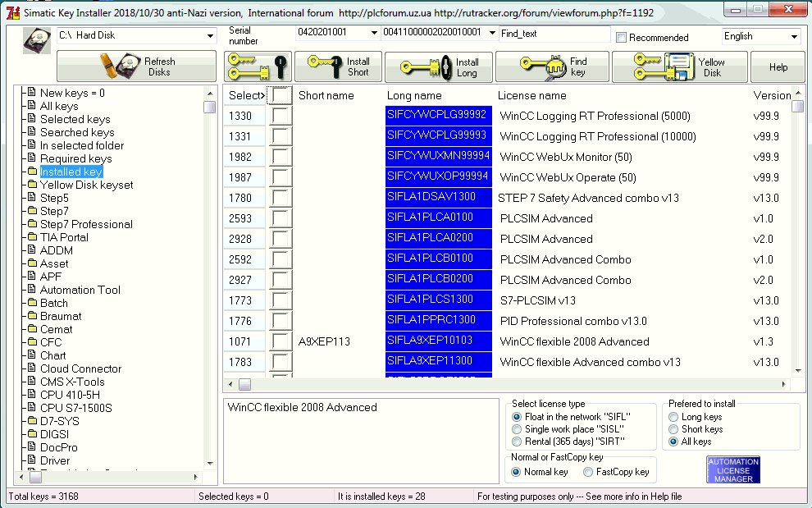Click the Find_text input field
The image size is (812, 508).
click(554, 34)
